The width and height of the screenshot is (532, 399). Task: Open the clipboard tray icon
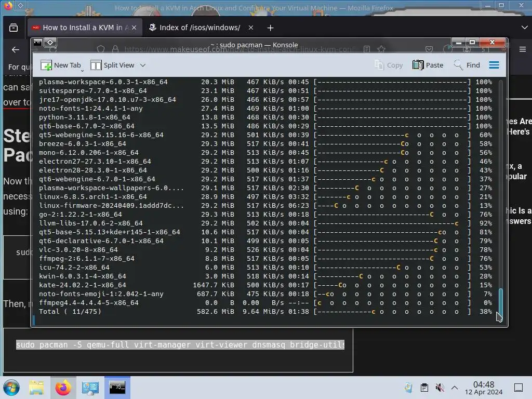tap(424, 388)
